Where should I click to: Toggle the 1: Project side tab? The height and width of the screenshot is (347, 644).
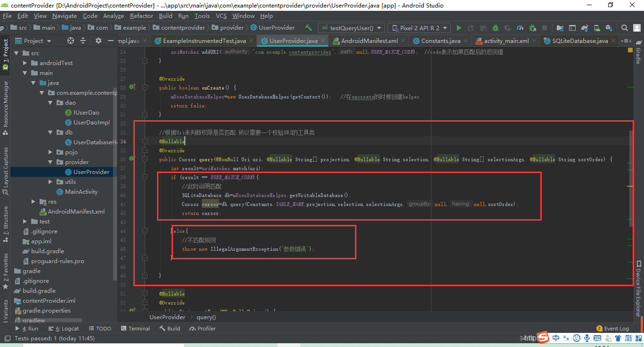point(5,54)
